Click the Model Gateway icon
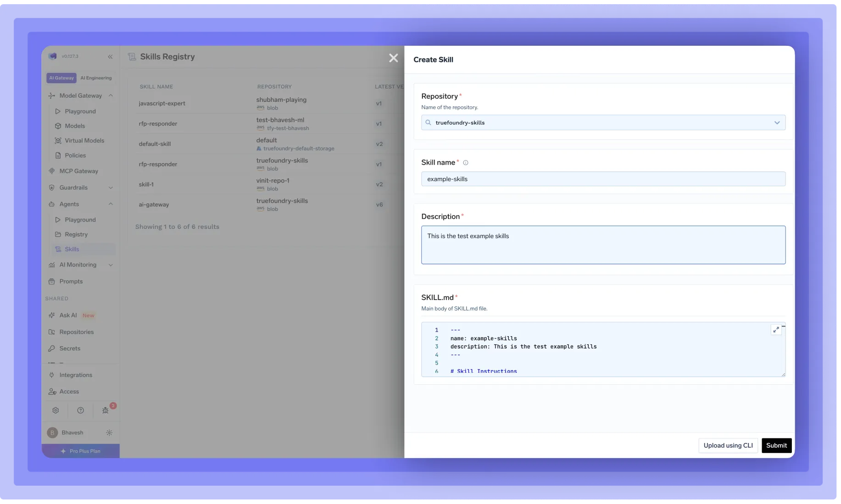The height and width of the screenshot is (504, 841). click(x=52, y=95)
